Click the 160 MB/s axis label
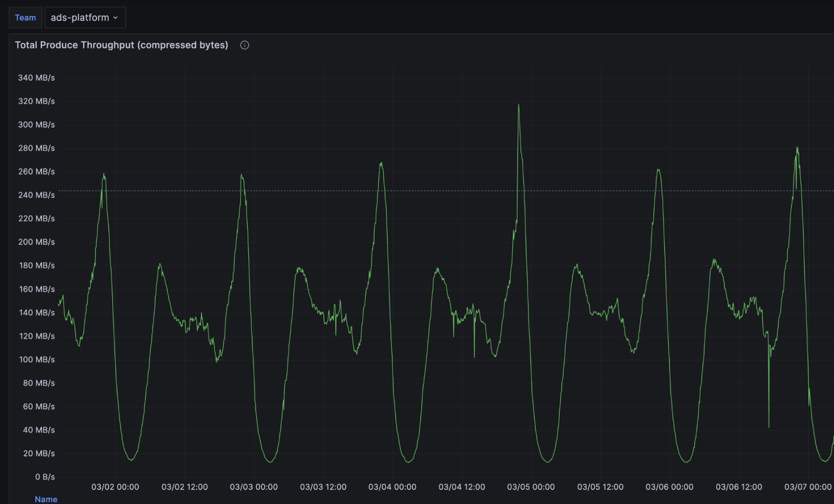Image resolution: width=834 pixels, height=504 pixels. (x=37, y=289)
